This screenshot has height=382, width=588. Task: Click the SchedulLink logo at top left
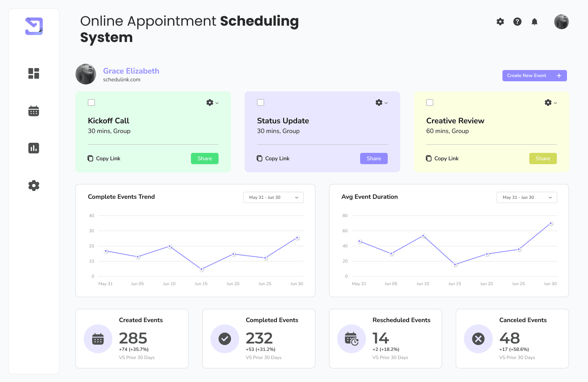(34, 26)
